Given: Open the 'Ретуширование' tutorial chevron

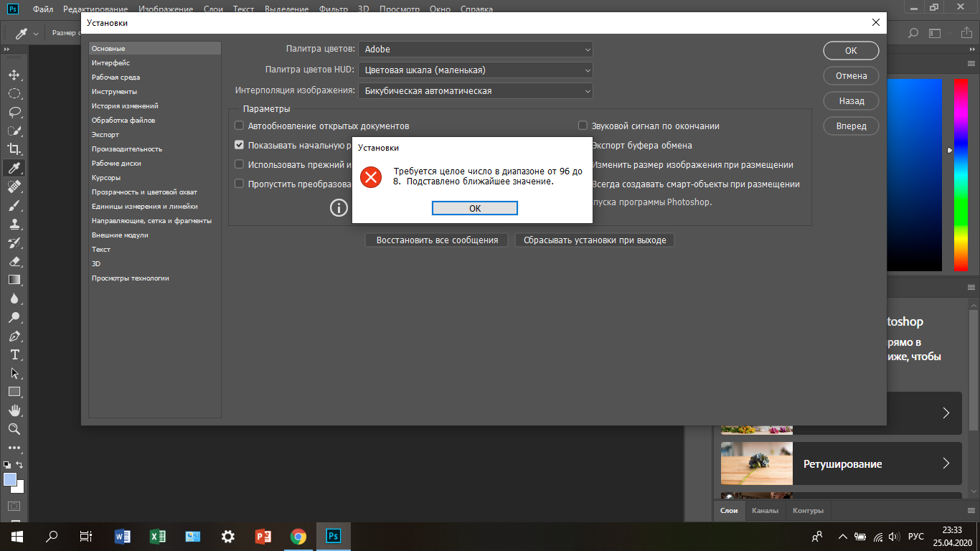Looking at the screenshot, I should tap(946, 463).
